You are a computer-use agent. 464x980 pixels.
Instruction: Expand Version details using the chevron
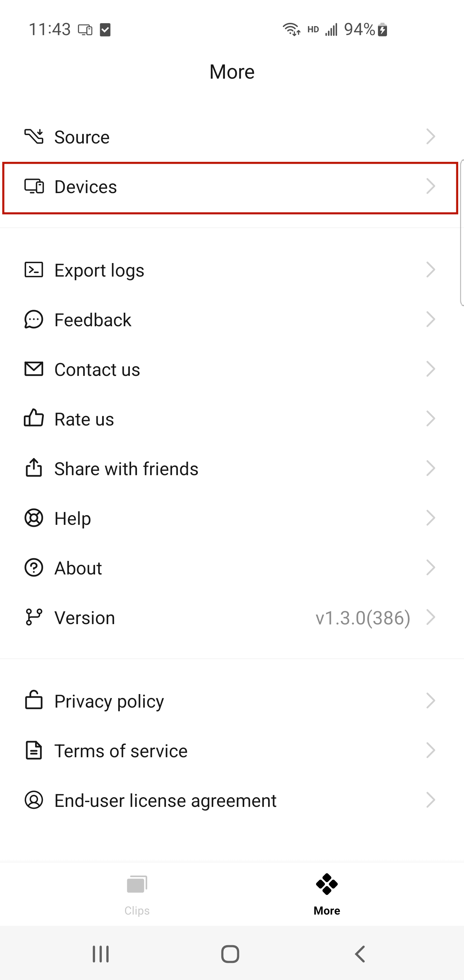430,617
